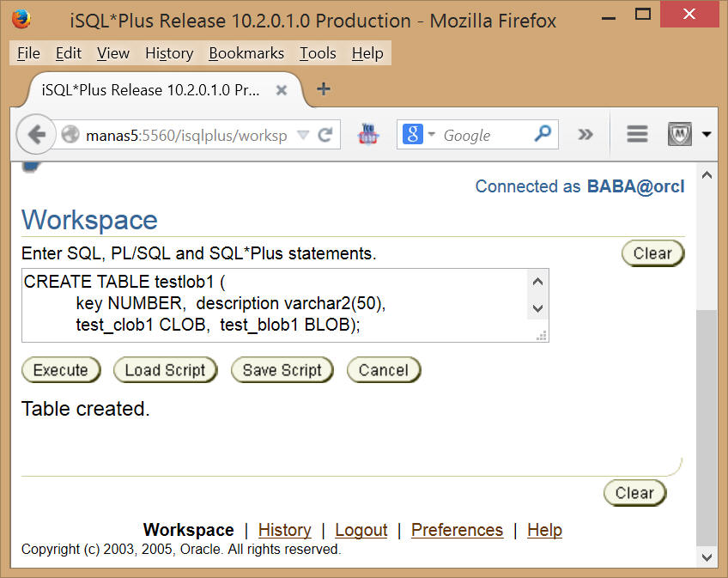Run the statement with the Execute button
This screenshot has height=578, width=728.
61,370
